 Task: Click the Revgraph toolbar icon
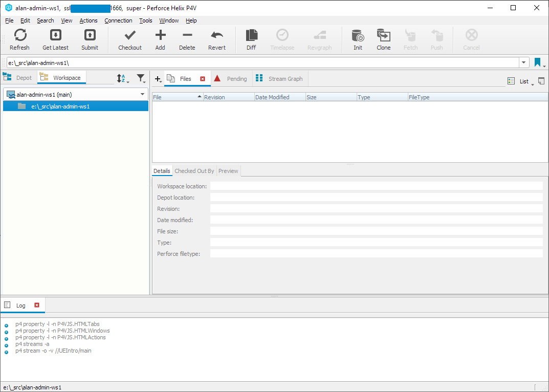tap(320, 35)
